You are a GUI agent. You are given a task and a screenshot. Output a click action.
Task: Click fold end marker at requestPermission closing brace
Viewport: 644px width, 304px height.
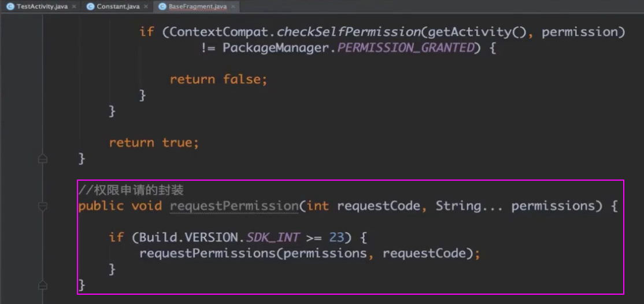click(42, 285)
